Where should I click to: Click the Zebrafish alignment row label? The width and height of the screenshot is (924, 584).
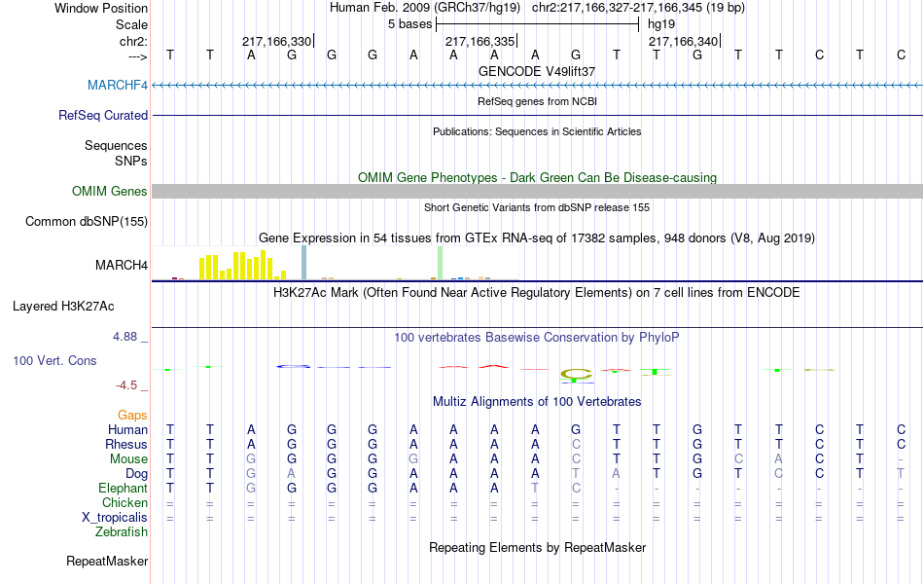point(122,531)
